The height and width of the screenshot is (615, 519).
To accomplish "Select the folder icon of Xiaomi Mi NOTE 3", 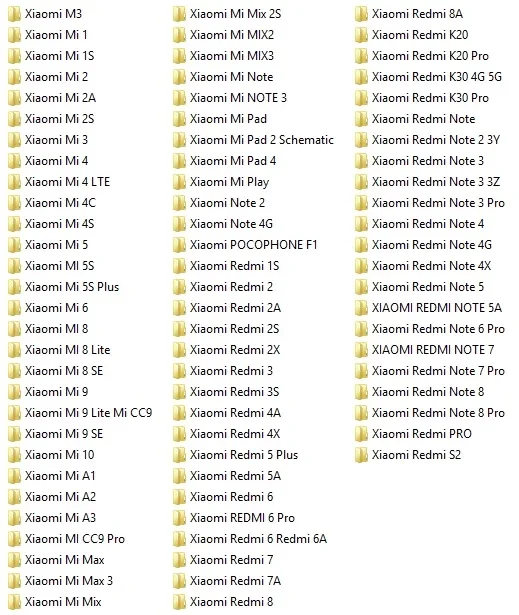I will (x=179, y=98).
